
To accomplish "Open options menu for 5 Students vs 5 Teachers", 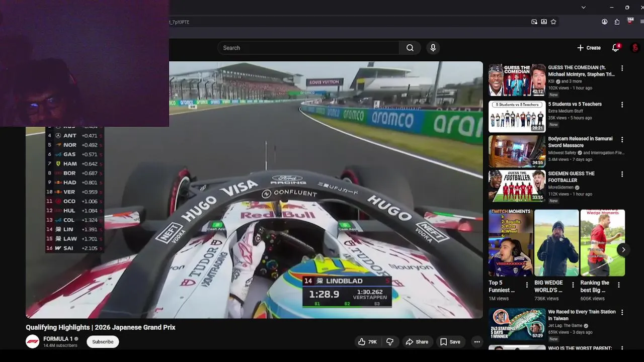I will coord(622,105).
